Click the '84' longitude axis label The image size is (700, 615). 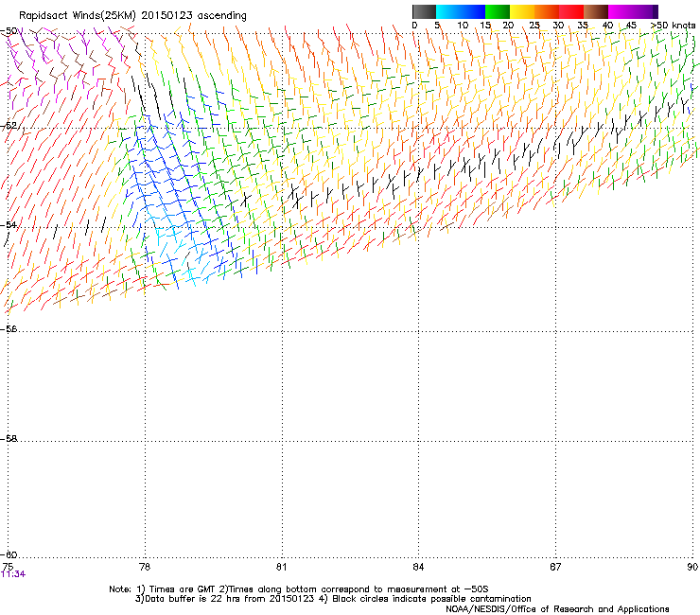click(418, 567)
